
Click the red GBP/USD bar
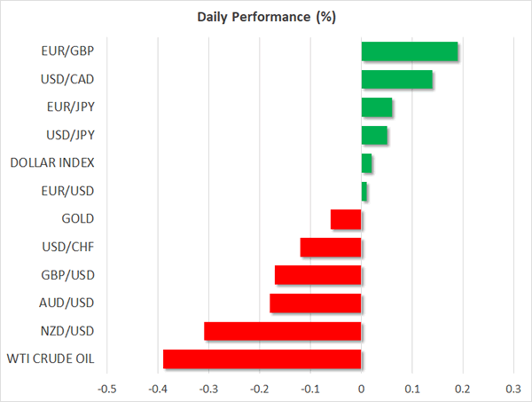point(318,275)
